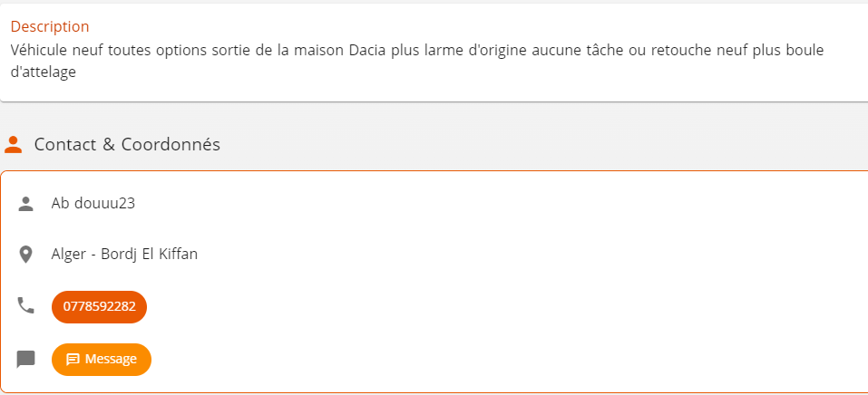Image resolution: width=868 pixels, height=395 pixels.
Task: Click the word Coordonnés in the section heading
Action: (x=171, y=144)
